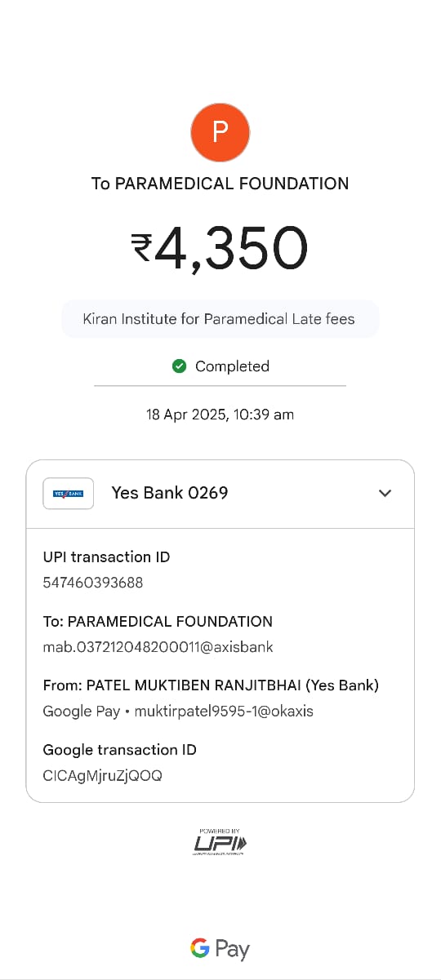Select Google transaction ID CICAgMjruZjQOQ

coord(102,775)
